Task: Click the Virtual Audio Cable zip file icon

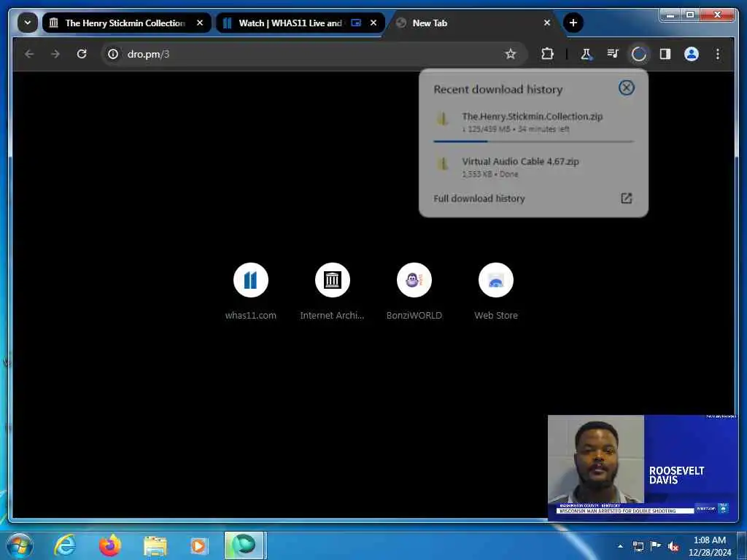Action: click(442, 164)
